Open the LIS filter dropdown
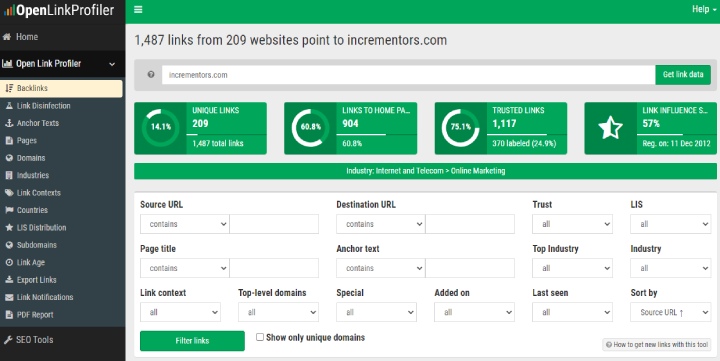Image resolution: width=720 pixels, height=361 pixels. tap(670, 224)
